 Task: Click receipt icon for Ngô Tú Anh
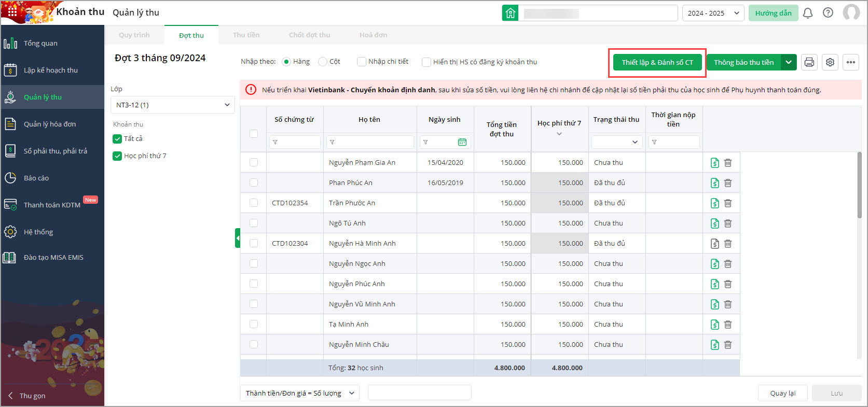pyautogui.click(x=715, y=223)
